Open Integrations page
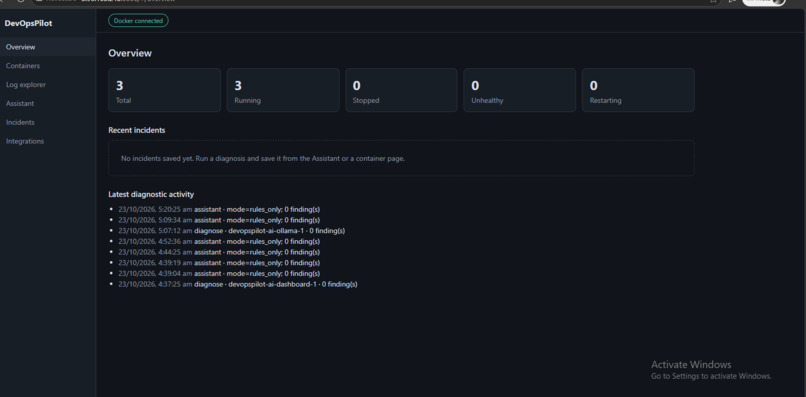 tap(47, 141)
